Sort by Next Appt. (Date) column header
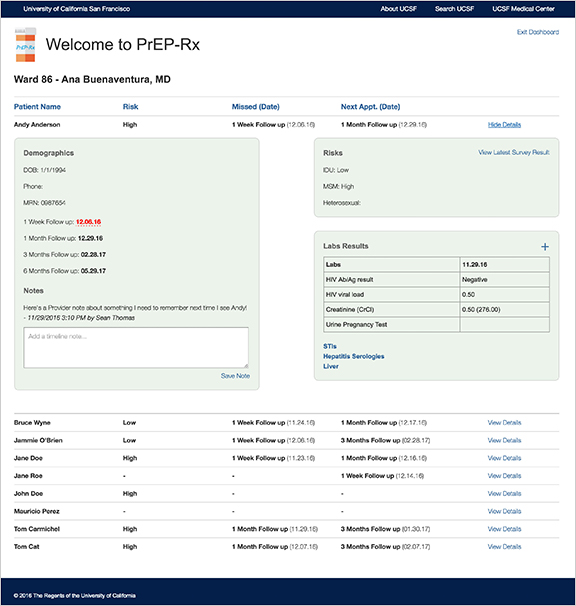This screenshot has width=576, height=606. pos(370,107)
